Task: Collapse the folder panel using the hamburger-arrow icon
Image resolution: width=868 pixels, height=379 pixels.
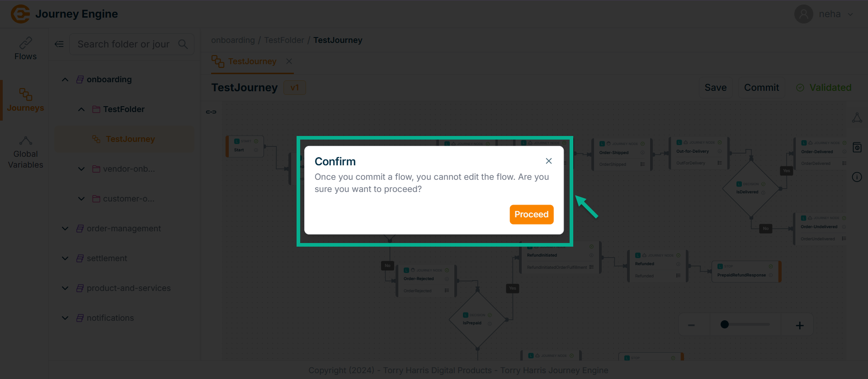Action: 59,44
